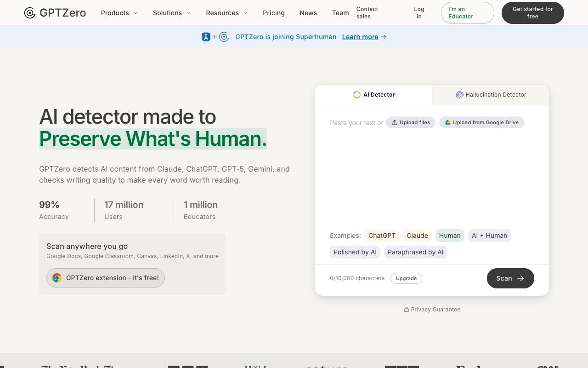Load the Polished by AI example

point(355,252)
